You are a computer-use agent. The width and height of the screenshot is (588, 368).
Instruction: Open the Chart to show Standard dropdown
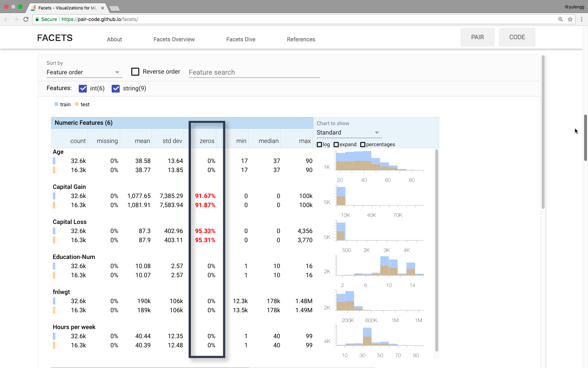pyautogui.click(x=348, y=132)
